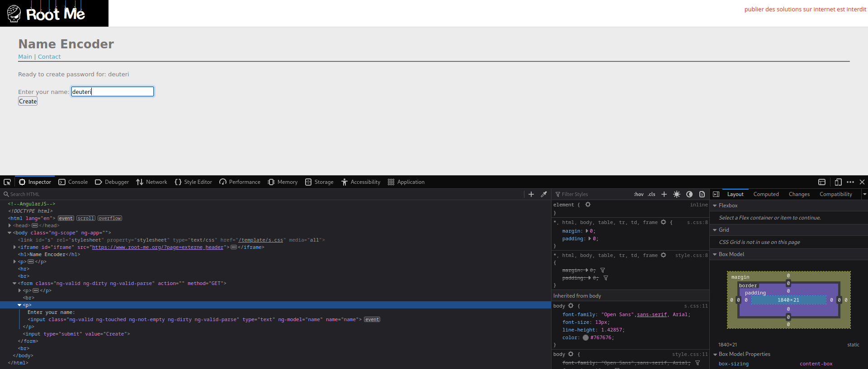Open the Contact link
Viewport: 868px width, 369px height.
click(x=49, y=56)
